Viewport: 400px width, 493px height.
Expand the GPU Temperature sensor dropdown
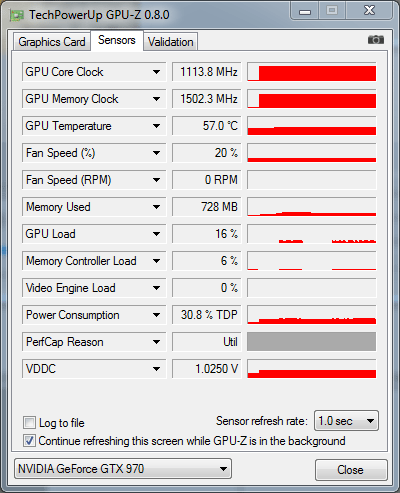tap(156, 126)
